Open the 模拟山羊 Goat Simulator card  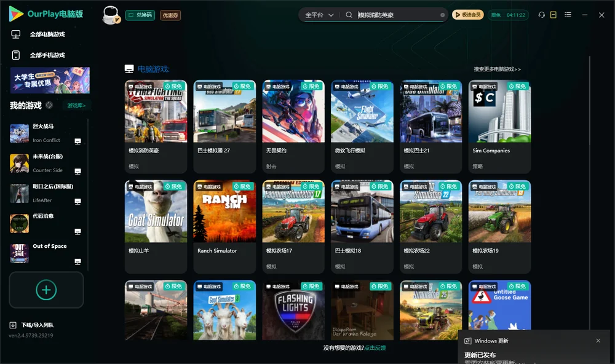(156, 227)
